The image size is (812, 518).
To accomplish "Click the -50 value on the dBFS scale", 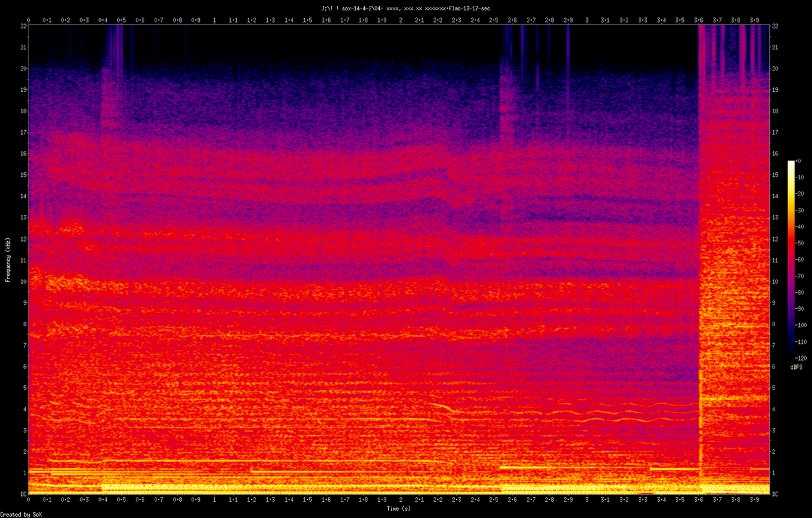I will pos(800,243).
